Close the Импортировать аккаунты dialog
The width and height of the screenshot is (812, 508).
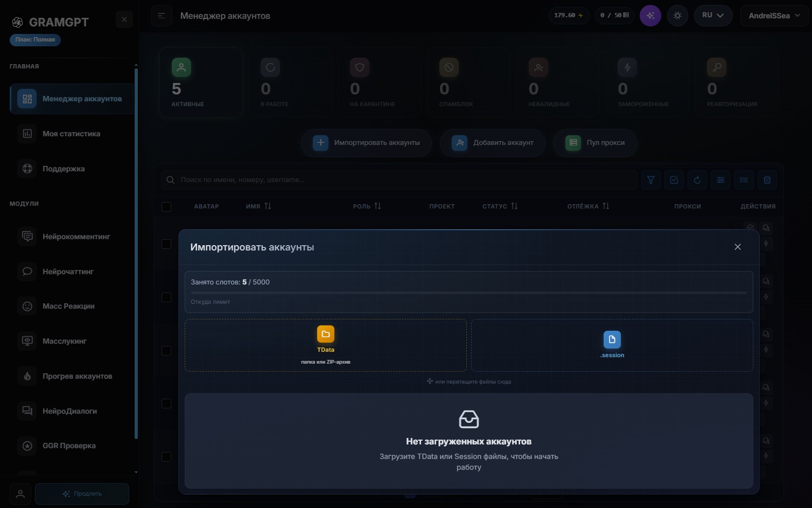coord(738,247)
